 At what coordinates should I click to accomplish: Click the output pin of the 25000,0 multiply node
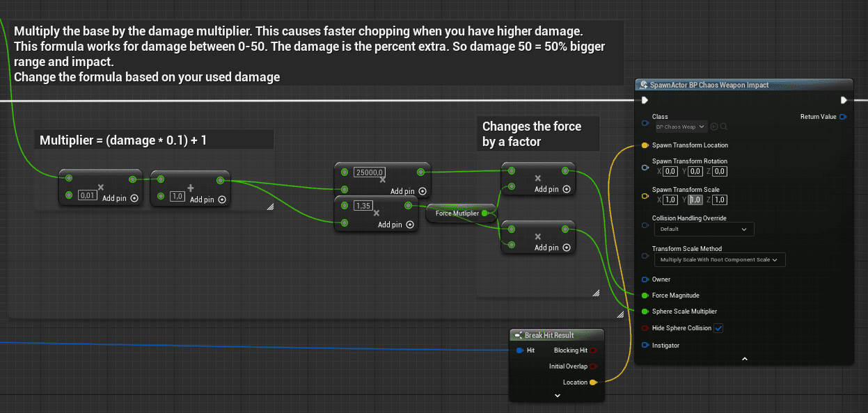420,172
